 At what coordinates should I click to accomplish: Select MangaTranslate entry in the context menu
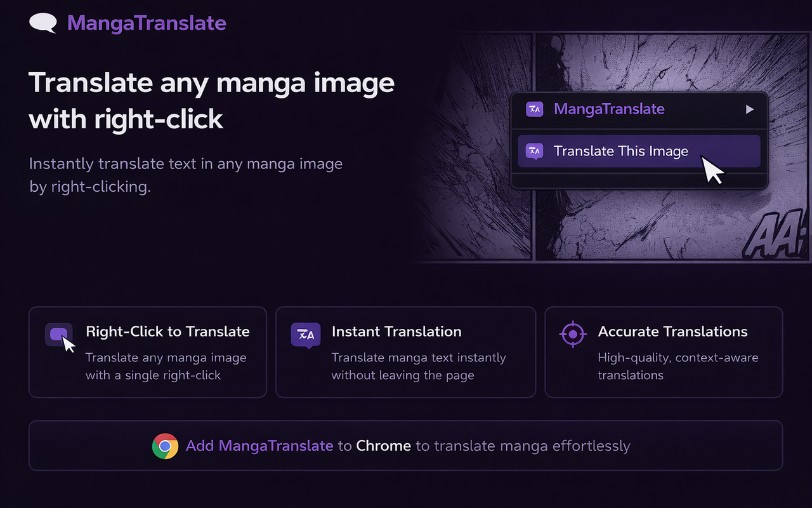point(639,109)
